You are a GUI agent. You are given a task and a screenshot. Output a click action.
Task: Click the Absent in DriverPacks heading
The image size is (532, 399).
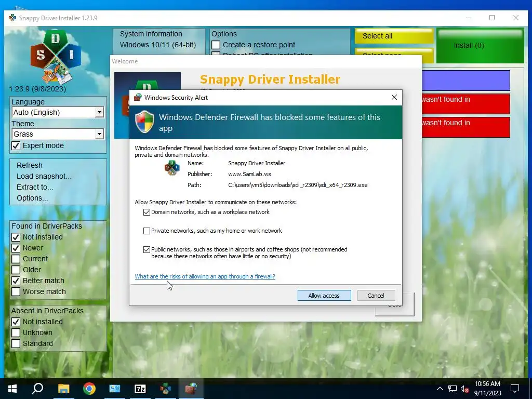pyautogui.click(x=47, y=311)
